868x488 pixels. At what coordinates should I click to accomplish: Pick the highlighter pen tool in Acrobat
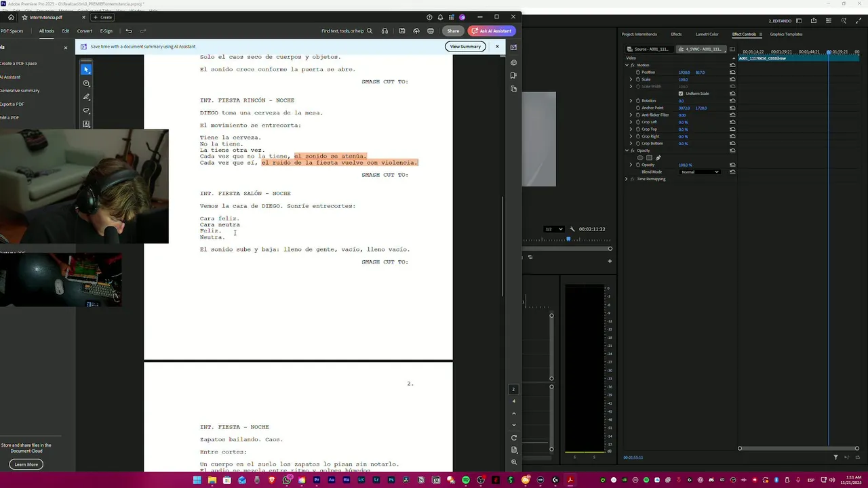(86, 97)
